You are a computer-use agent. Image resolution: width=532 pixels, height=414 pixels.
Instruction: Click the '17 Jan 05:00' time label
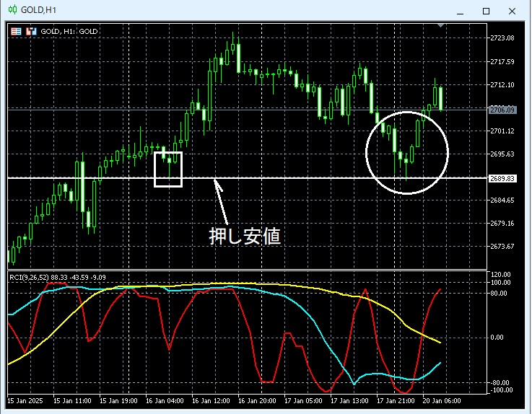(303, 401)
